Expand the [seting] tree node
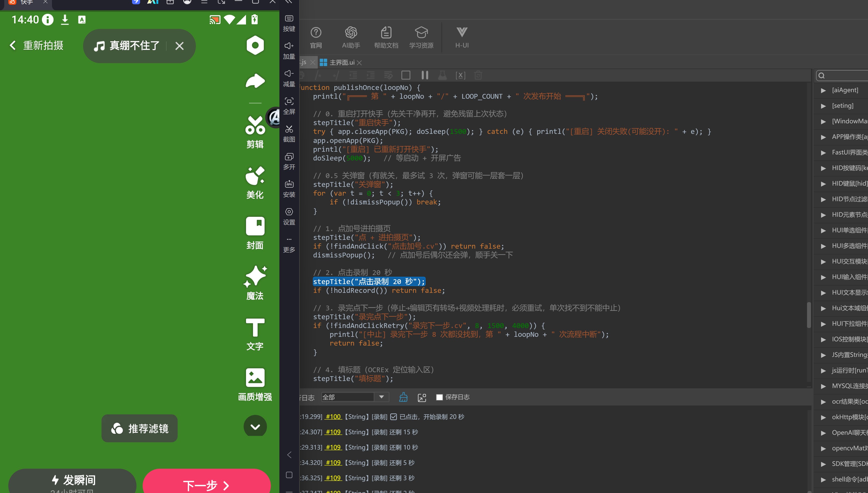This screenshot has width=868, height=493. coord(823,106)
